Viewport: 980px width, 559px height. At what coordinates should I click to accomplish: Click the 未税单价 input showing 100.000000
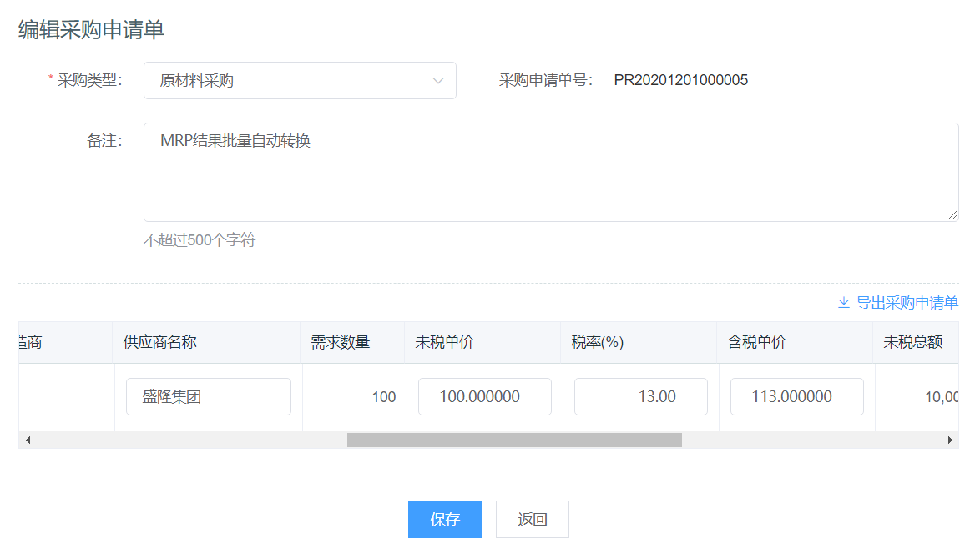(484, 397)
